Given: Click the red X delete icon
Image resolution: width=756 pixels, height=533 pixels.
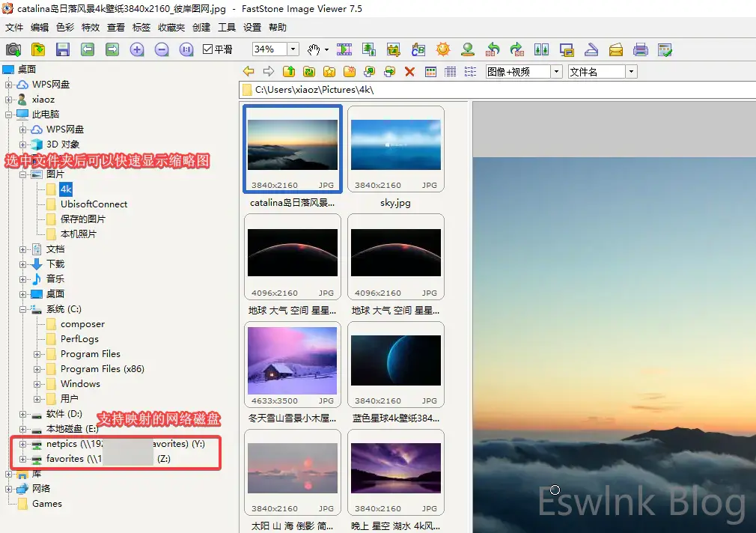Looking at the screenshot, I should point(409,72).
